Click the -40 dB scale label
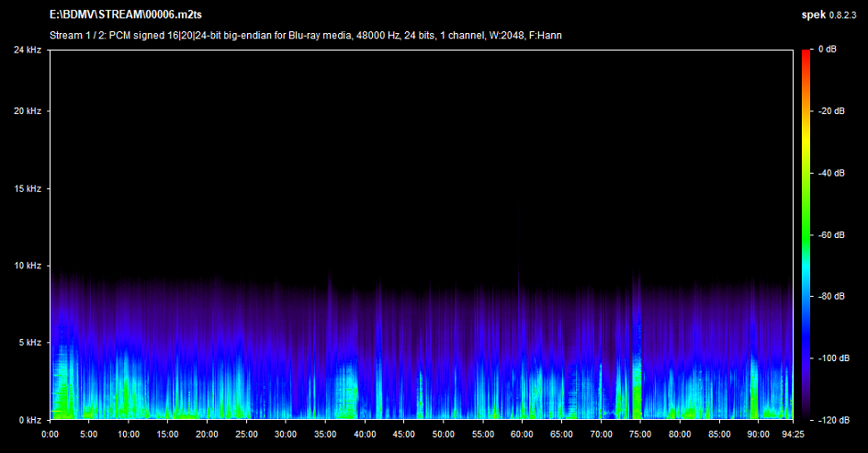868x453 pixels. (829, 173)
